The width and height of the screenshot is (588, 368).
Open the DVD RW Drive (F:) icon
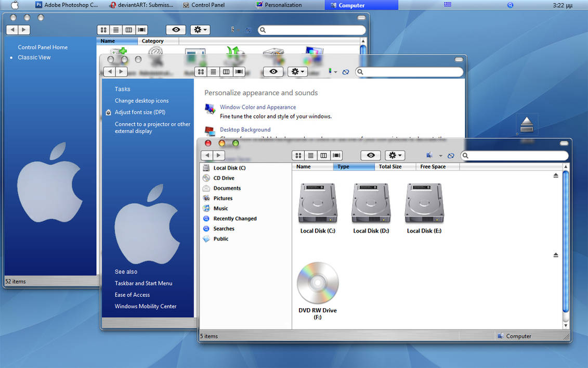point(318,283)
